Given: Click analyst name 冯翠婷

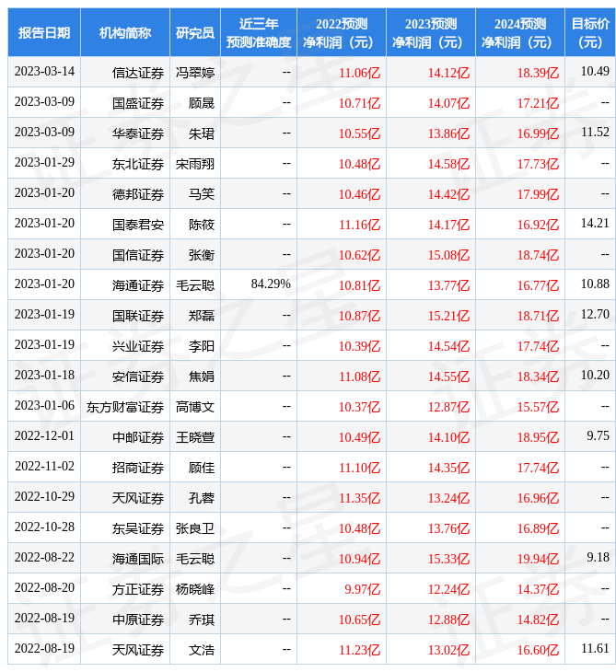Looking at the screenshot, I should 195,72.
